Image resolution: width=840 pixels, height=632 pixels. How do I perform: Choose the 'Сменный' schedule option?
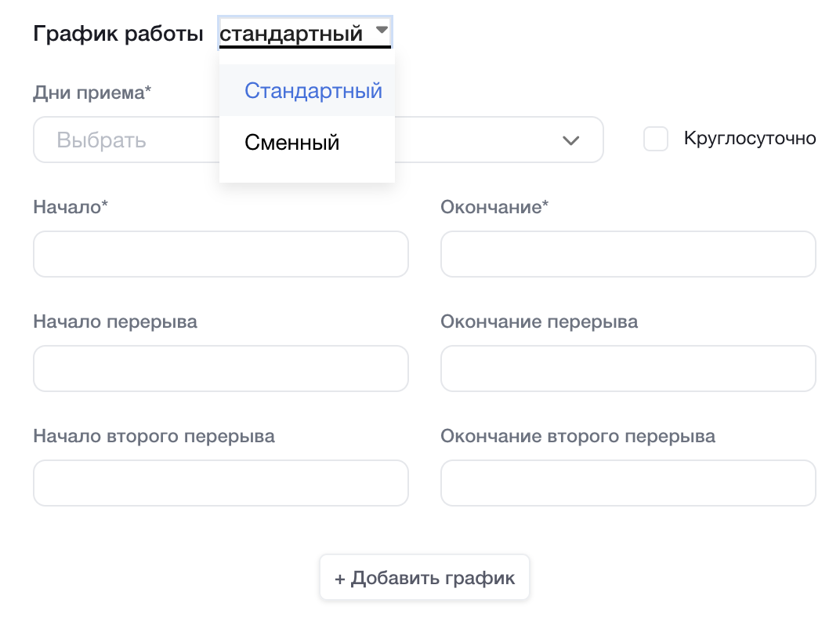[x=291, y=143]
